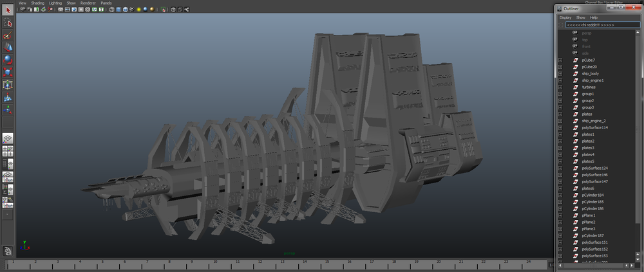Expand the ship_body node
The height and width of the screenshot is (272, 644).
click(560, 73)
